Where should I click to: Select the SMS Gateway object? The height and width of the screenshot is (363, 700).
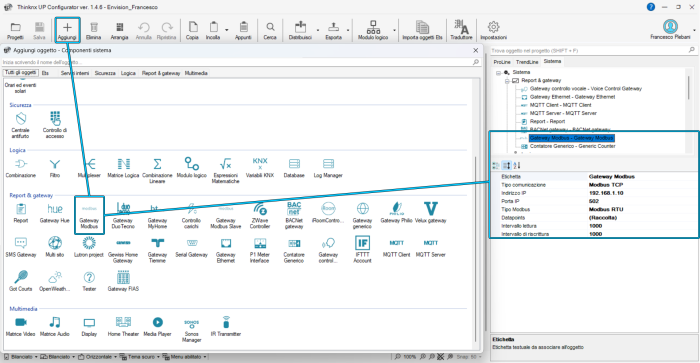coord(21,247)
